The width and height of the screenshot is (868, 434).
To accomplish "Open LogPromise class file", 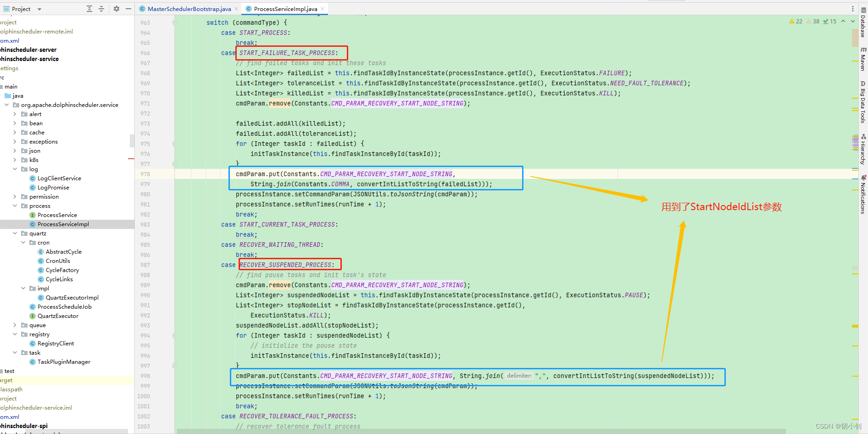I will tap(53, 188).
